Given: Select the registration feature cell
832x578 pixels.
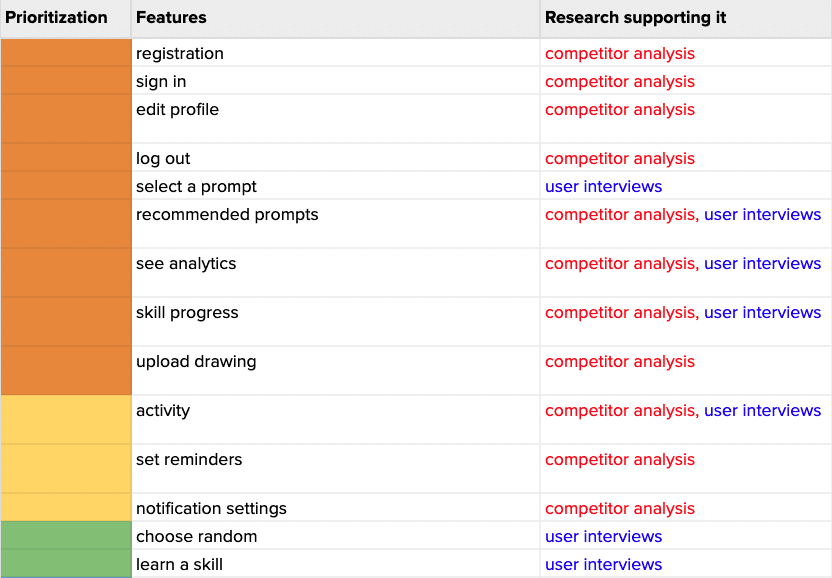Looking at the screenshot, I should pos(180,54).
